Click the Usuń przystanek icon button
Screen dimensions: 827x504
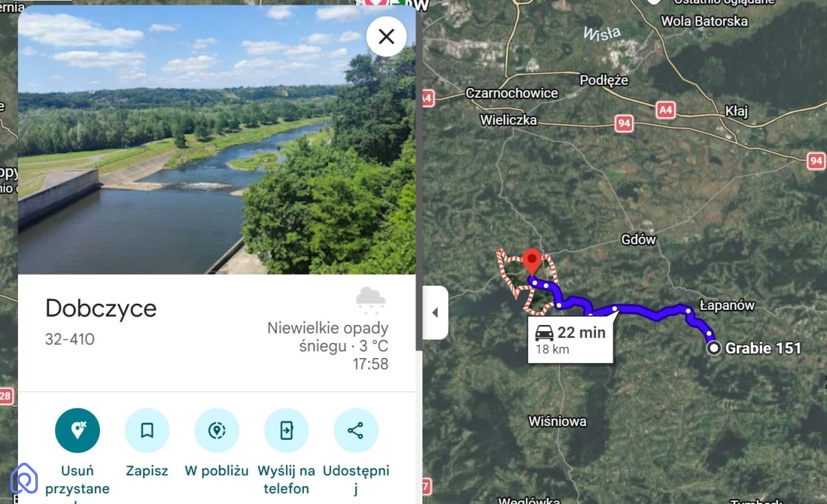coord(77,430)
